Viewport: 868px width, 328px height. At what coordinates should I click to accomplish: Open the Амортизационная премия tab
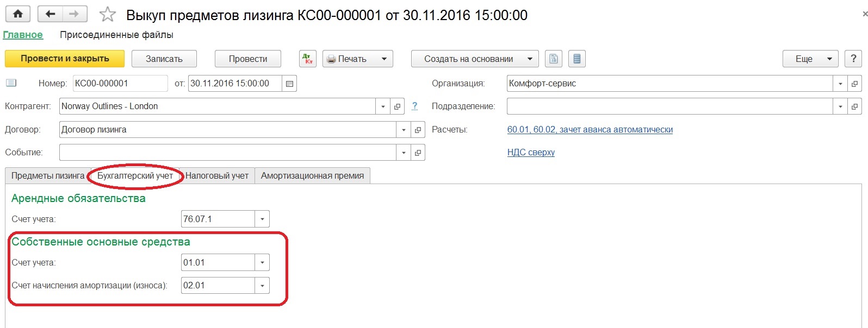(x=312, y=175)
